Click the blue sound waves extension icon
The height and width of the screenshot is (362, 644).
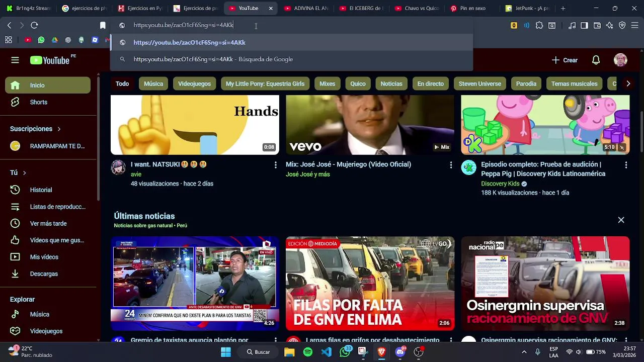[x=527, y=25]
